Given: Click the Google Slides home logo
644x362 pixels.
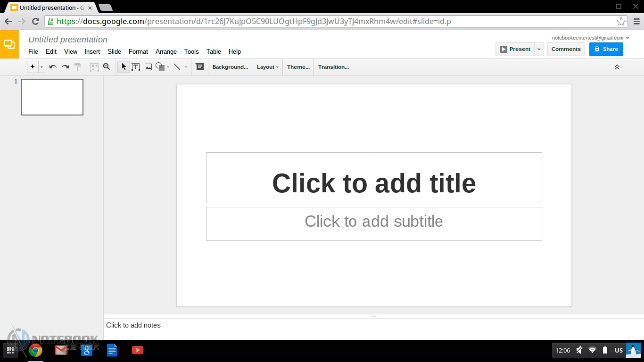Looking at the screenshot, I should click(x=9, y=44).
